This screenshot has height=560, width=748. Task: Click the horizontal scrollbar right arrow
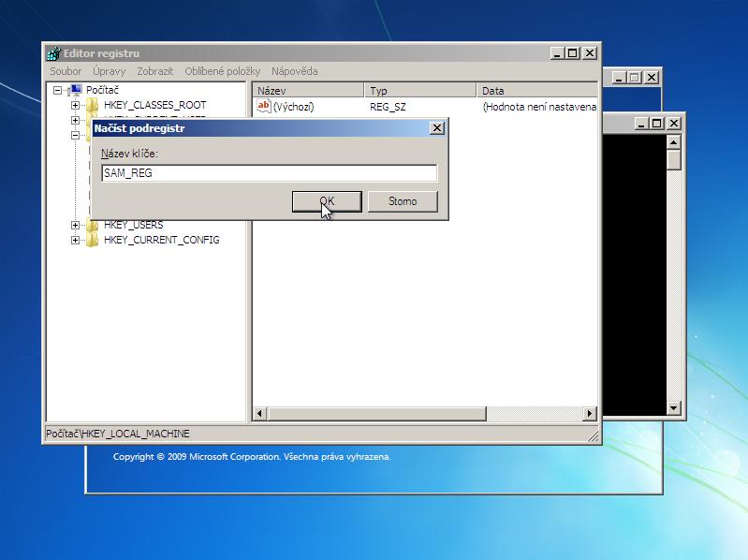click(589, 413)
